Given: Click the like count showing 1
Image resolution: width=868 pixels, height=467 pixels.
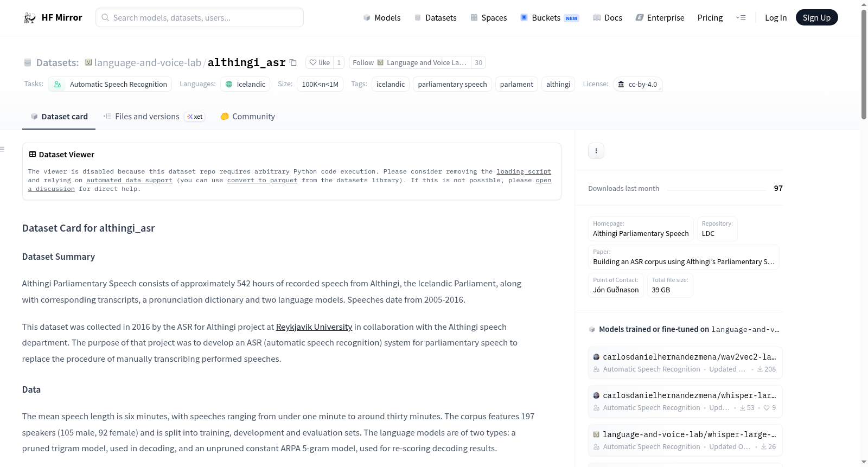Looking at the screenshot, I should [339, 62].
